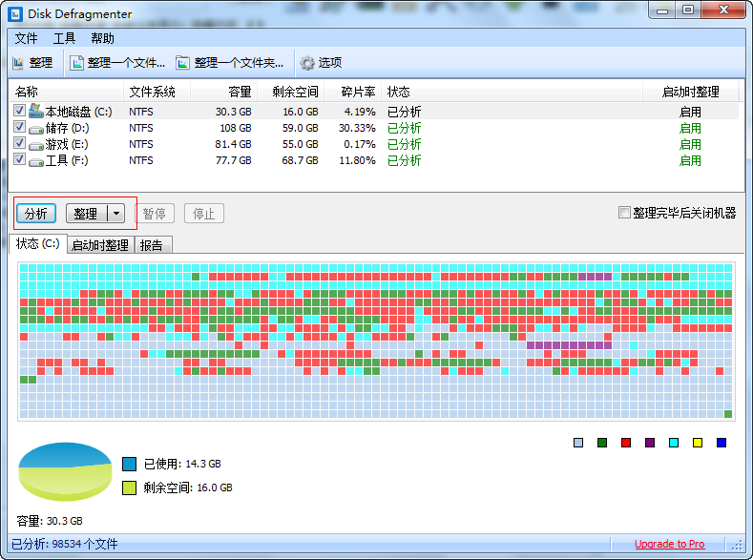Screen dimensions: 753x560
Task: Switch to the 报告 tab
Action: (x=152, y=245)
